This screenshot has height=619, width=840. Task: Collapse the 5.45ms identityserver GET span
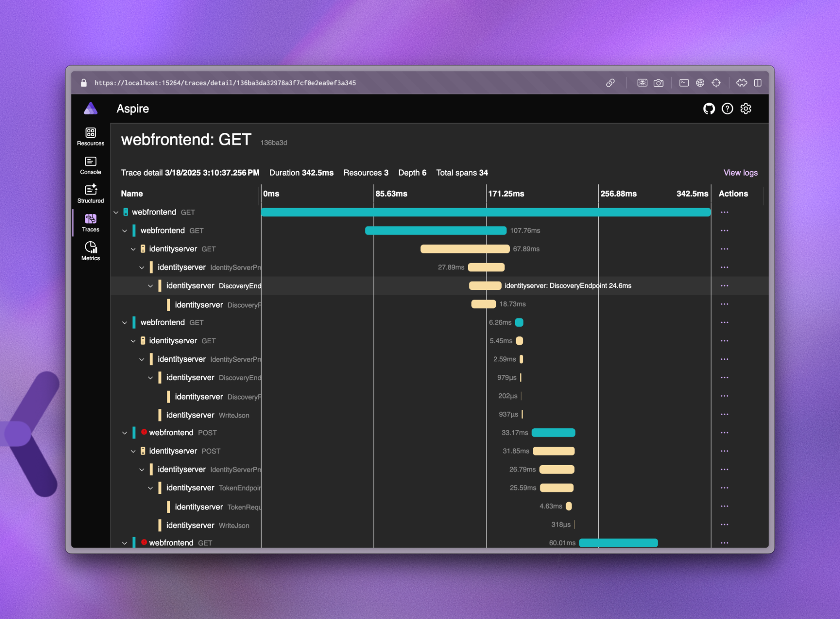click(133, 341)
